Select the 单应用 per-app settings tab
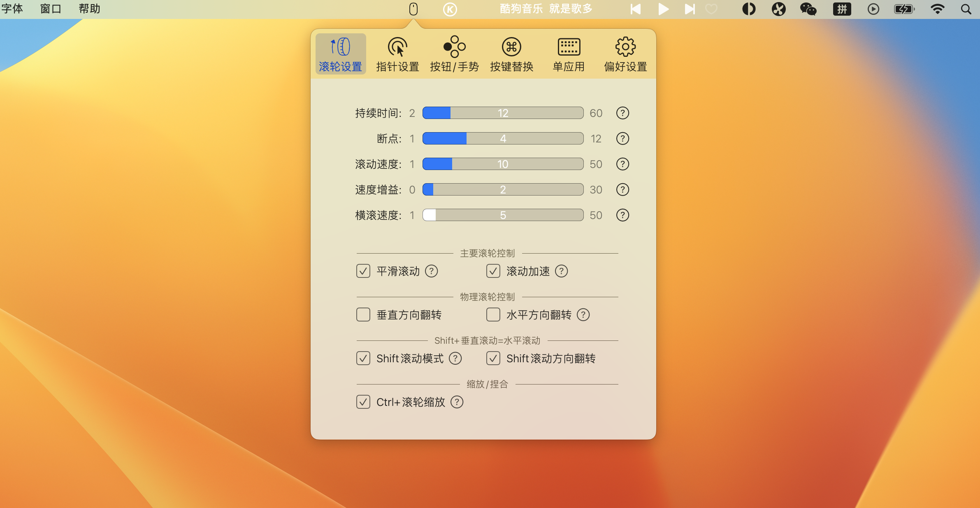Viewport: 980px width, 508px height. [569, 54]
